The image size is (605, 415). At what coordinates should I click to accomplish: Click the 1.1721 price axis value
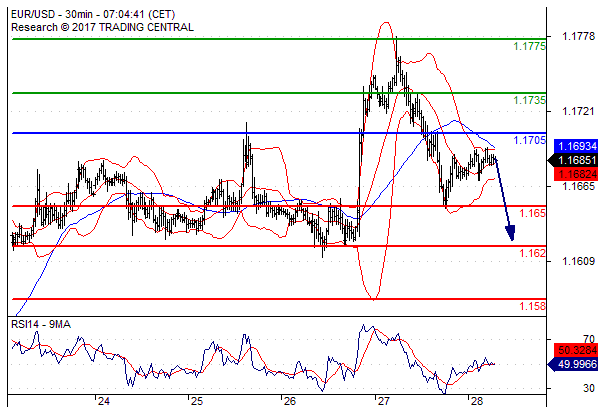point(578,111)
